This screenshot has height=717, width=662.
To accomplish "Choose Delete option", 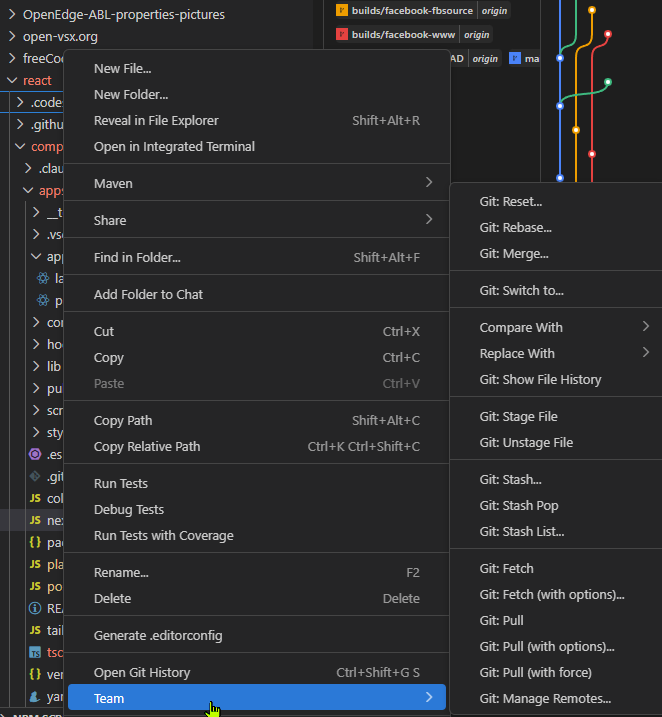I will pos(256,599).
